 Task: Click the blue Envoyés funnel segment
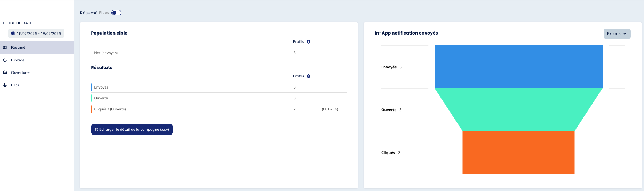coord(518,67)
